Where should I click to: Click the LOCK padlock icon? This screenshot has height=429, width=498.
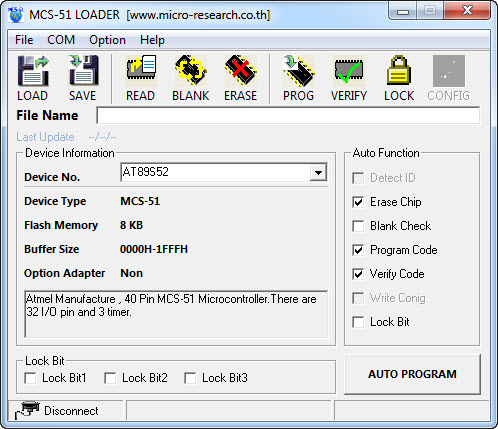(x=399, y=71)
